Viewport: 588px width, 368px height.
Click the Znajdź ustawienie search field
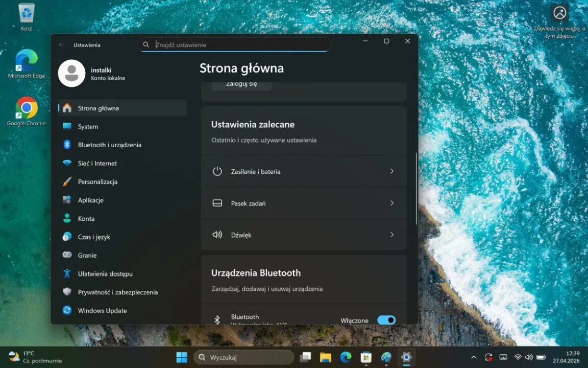(240, 45)
